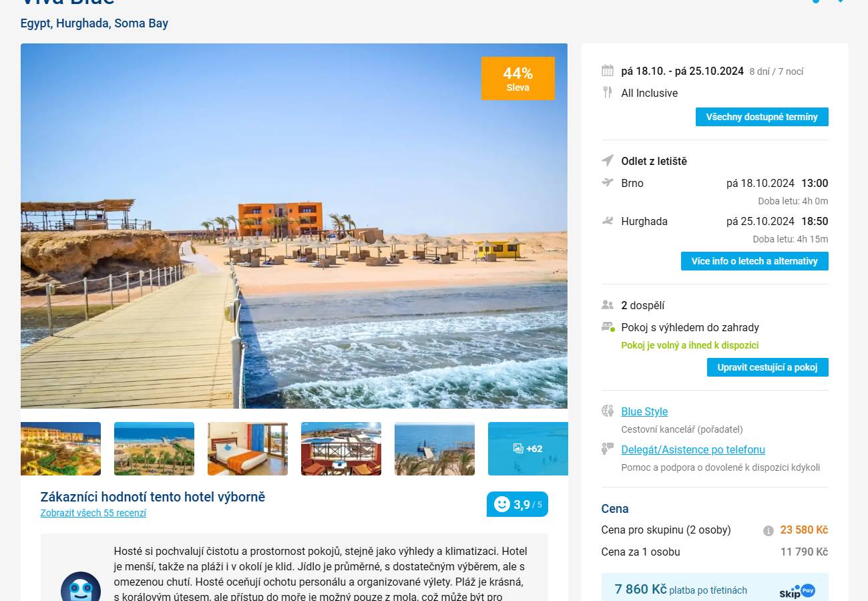Open Delegát/Asistence po telefonu link
This screenshot has width=868, height=601.
(693, 449)
